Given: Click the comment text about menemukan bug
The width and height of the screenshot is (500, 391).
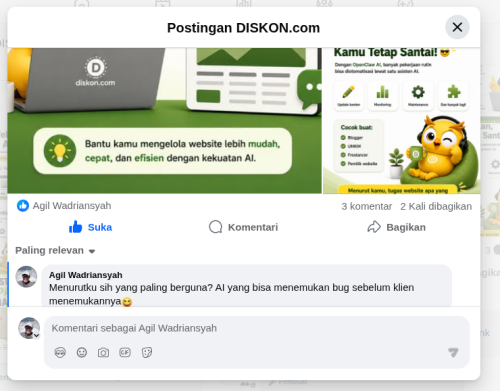Looking at the screenshot, I should (232, 294).
